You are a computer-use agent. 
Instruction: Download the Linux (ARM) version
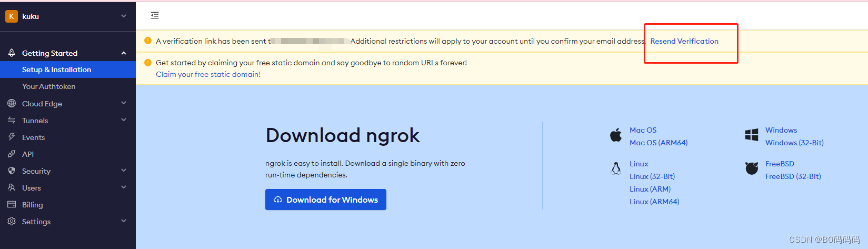coord(650,189)
